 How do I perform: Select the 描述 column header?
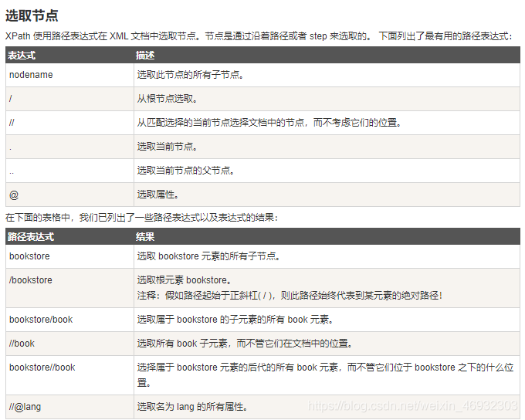[x=145, y=56]
